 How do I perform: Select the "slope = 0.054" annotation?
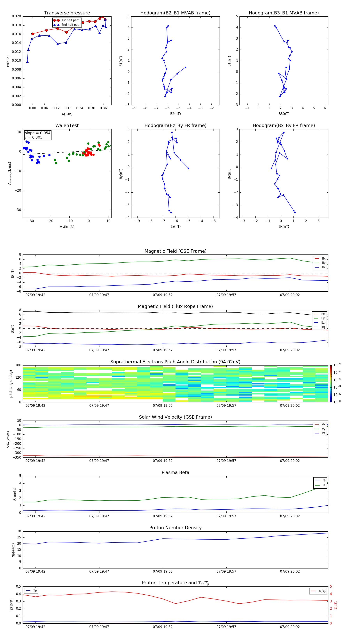pyautogui.click(x=37, y=133)
